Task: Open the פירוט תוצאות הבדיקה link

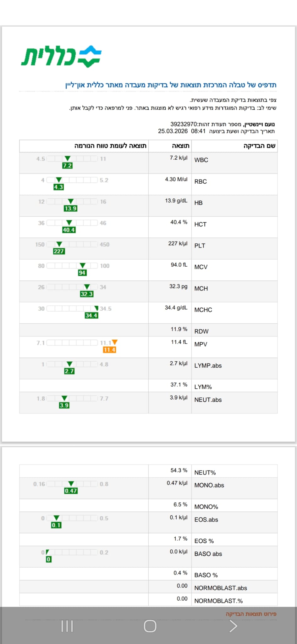Action: (x=251, y=614)
